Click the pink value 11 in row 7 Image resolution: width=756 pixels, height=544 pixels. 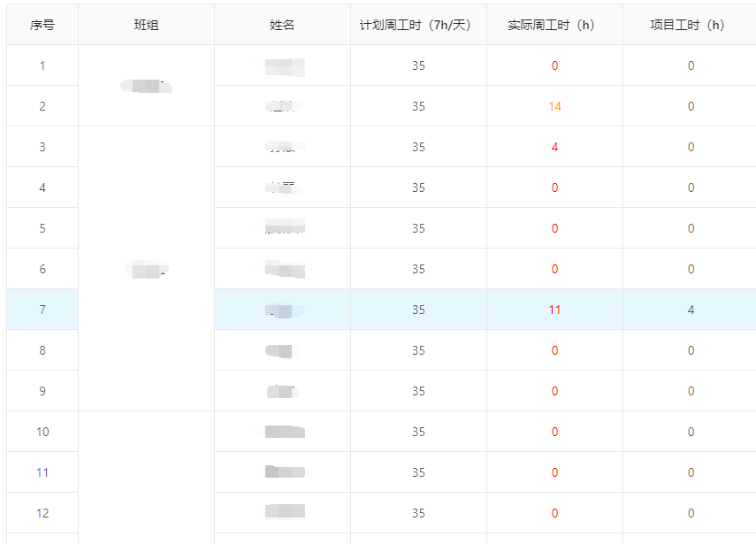pyautogui.click(x=554, y=309)
